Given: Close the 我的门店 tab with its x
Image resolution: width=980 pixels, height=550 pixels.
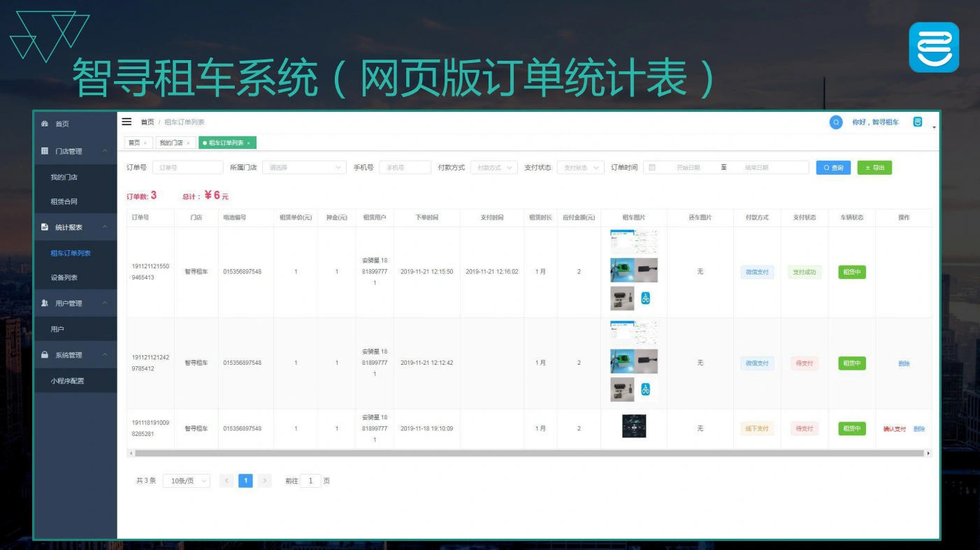Looking at the screenshot, I should [188, 143].
